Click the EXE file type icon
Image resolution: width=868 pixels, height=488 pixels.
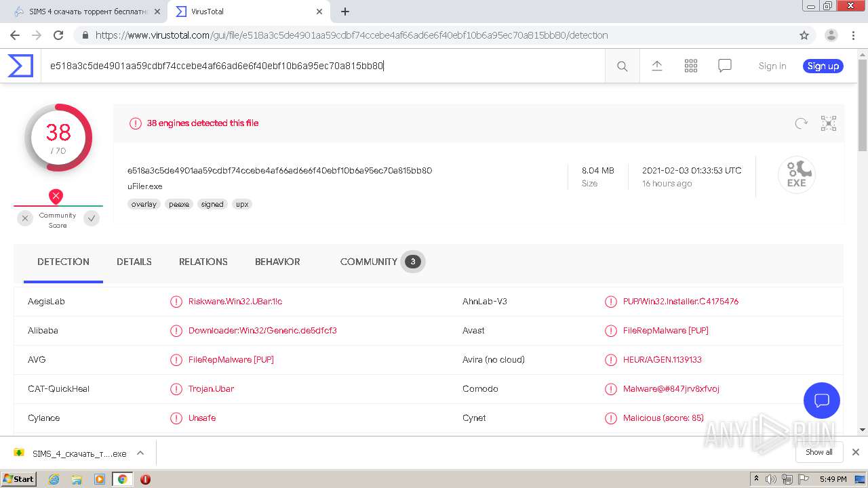(797, 175)
